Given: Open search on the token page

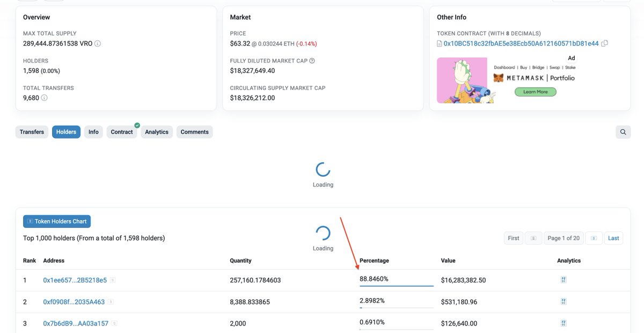Looking at the screenshot, I should [x=623, y=132].
